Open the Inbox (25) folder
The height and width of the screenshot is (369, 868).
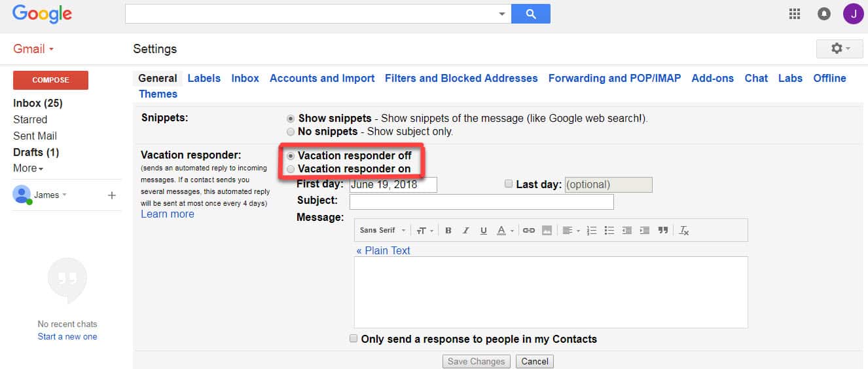click(x=38, y=103)
